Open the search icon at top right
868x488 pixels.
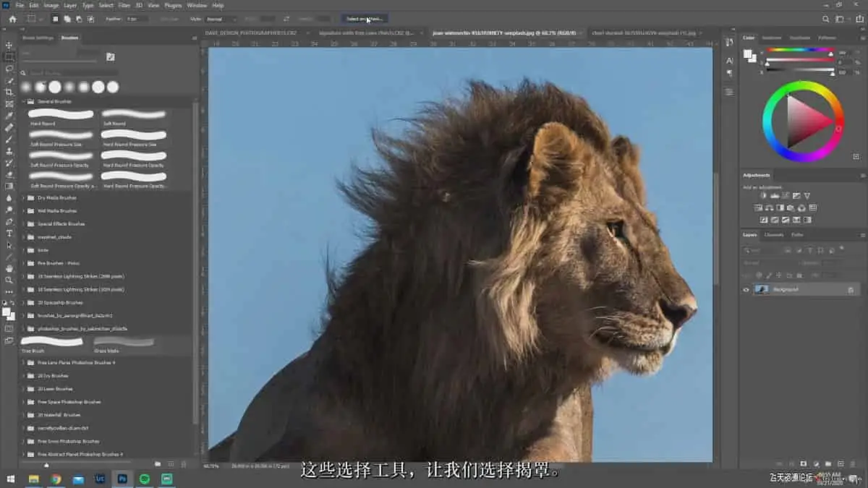click(827, 19)
